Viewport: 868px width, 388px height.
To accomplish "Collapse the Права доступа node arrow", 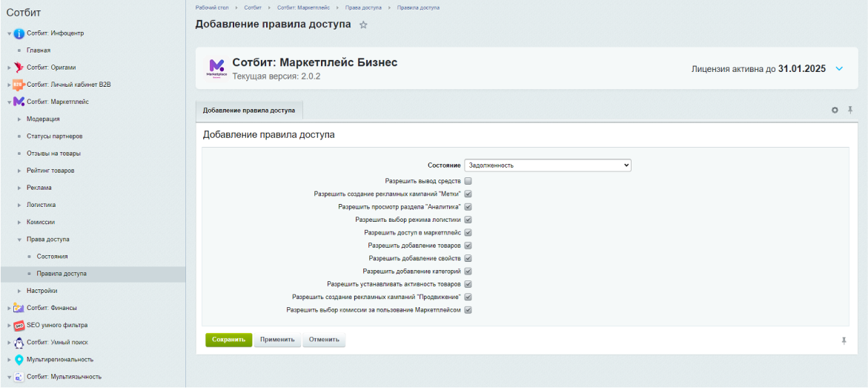I will tap(19, 240).
